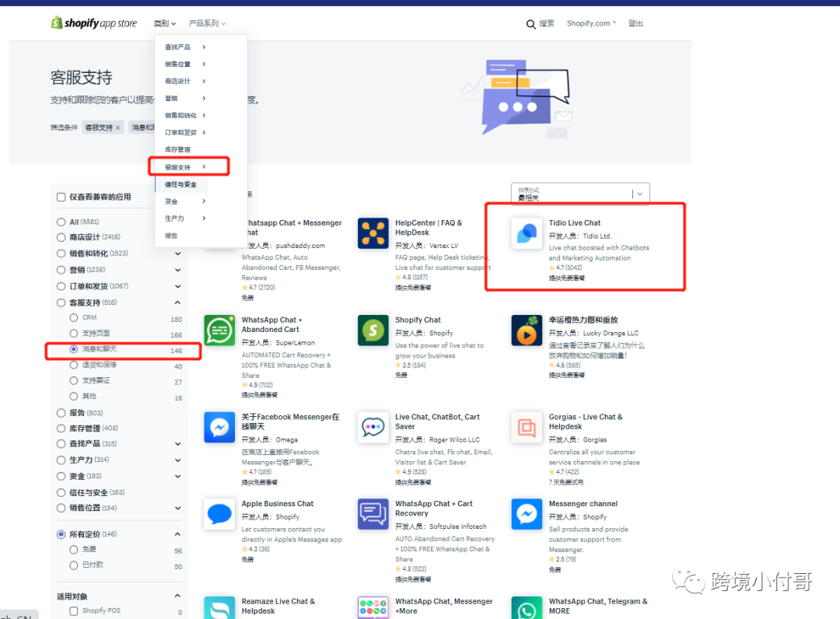Image resolution: width=840 pixels, height=619 pixels.
Task: Open Reamaze Live Chat & Helpdesk icon
Action: click(219, 608)
